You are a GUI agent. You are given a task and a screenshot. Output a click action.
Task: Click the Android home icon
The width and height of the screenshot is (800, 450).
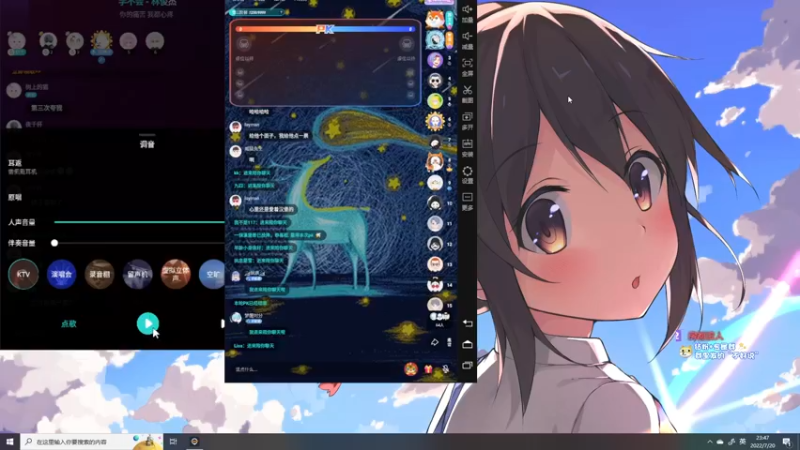tap(467, 345)
